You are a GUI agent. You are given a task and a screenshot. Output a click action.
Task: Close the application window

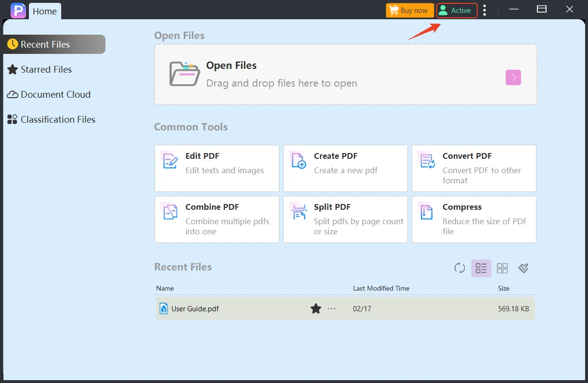(570, 9)
